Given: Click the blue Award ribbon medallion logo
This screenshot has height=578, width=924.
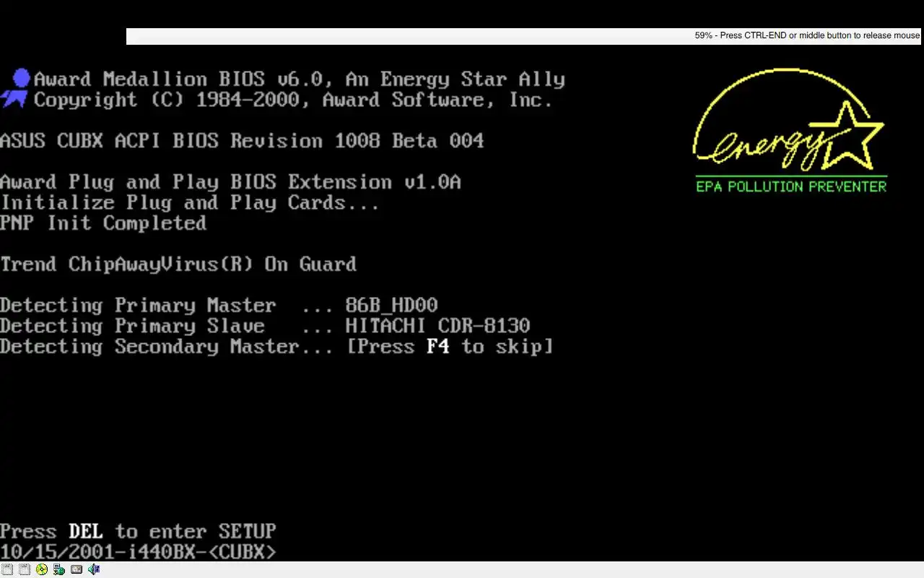Looking at the screenshot, I should coord(16,88).
